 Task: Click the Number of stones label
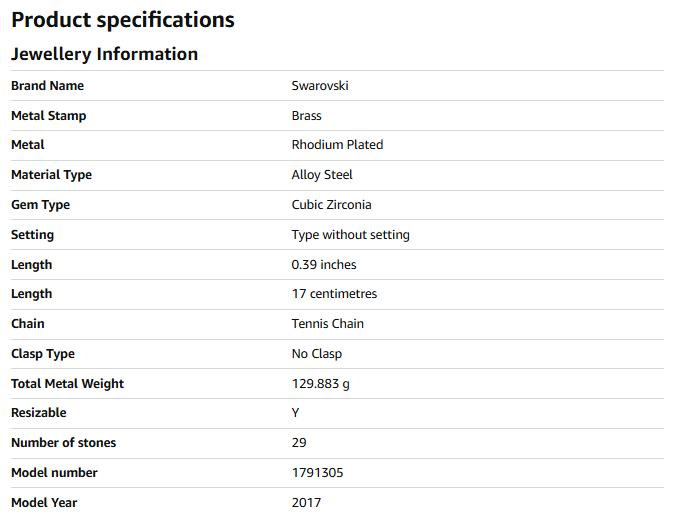tap(63, 443)
